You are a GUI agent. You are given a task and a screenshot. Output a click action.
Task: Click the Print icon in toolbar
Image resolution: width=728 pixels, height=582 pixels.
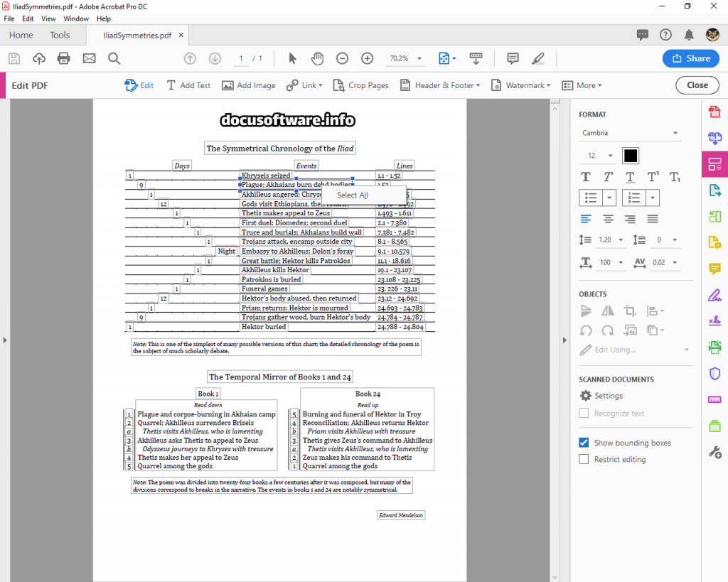coord(64,58)
